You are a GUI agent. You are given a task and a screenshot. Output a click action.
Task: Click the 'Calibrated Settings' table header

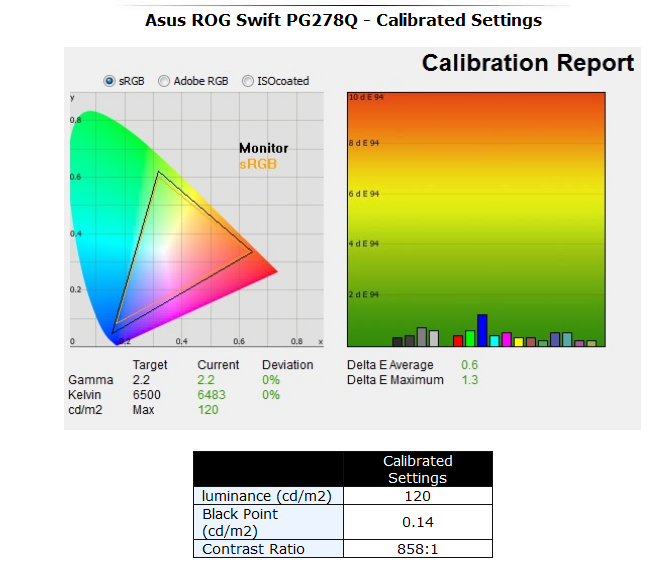click(x=418, y=469)
